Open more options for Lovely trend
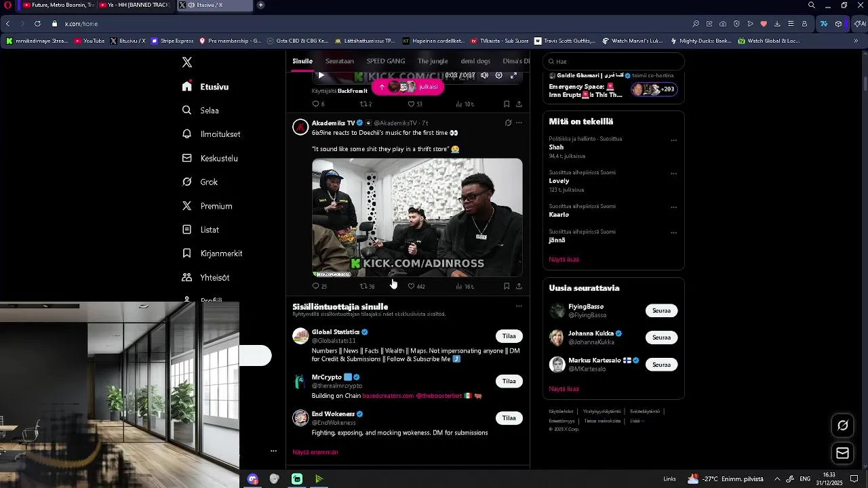This screenshot has height=488, width=868. (673, 174)
